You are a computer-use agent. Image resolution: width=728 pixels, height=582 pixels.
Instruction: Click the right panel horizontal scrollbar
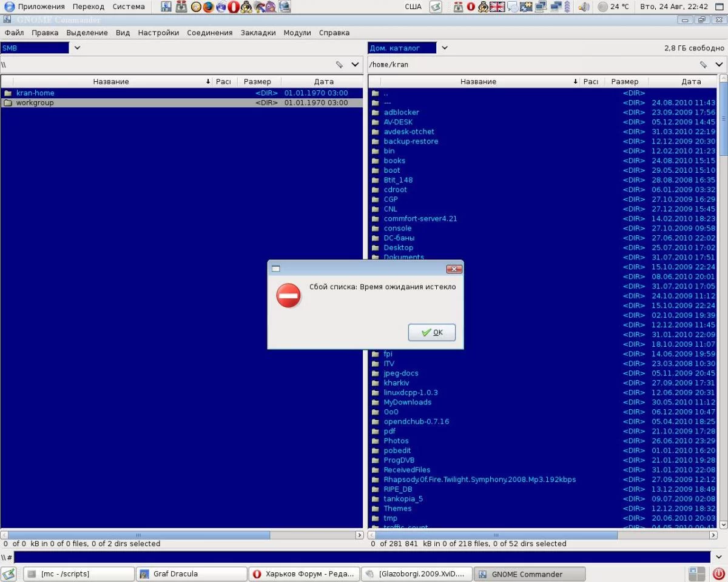coord(495,535)
